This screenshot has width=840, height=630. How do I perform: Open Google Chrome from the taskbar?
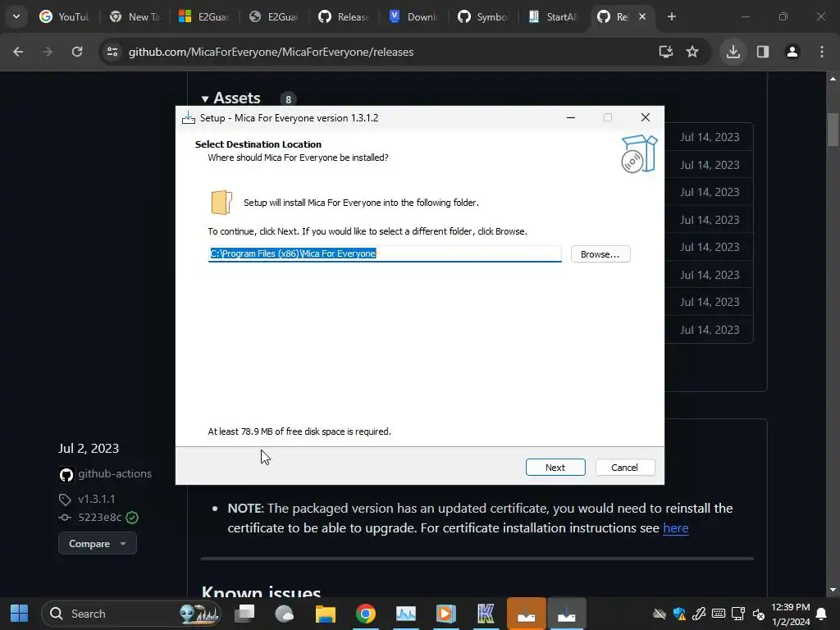point(365,614)
